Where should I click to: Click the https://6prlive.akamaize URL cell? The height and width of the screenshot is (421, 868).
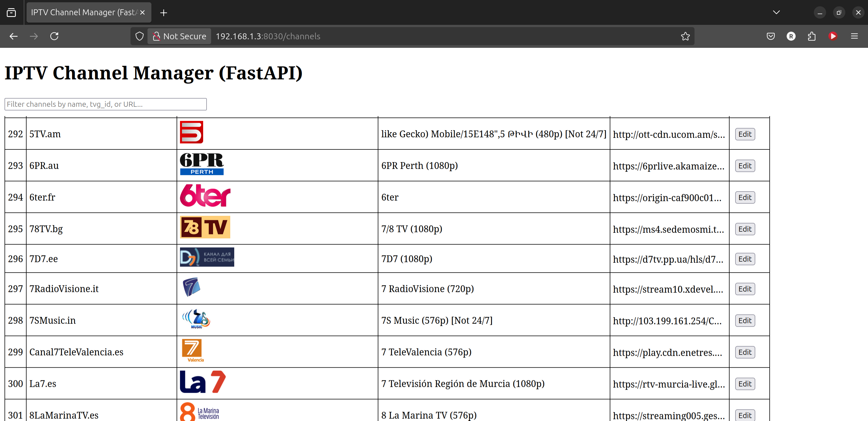tap(669, 166)
